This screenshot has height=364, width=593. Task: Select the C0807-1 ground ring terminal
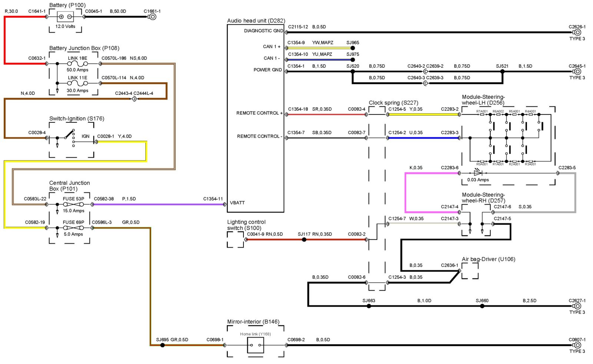point(577,345)
